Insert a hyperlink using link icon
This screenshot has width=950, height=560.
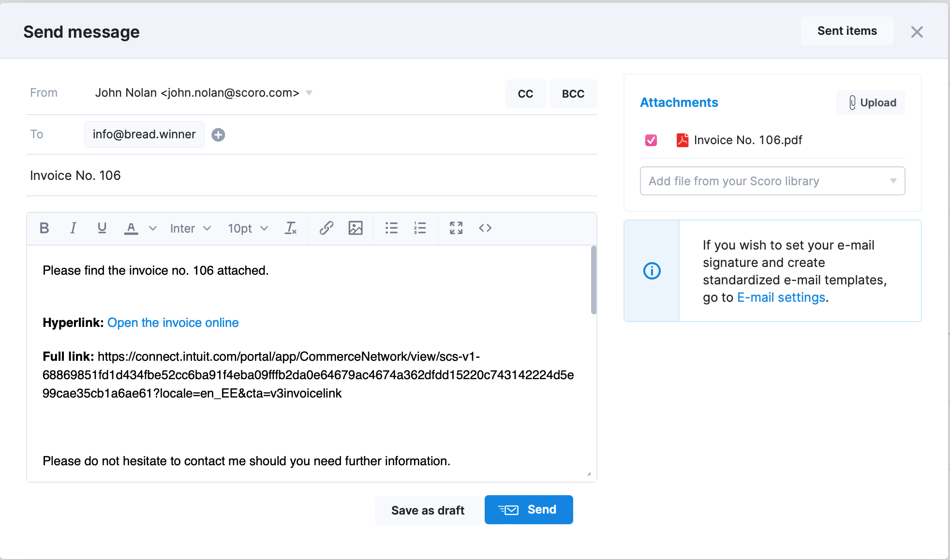327,228
